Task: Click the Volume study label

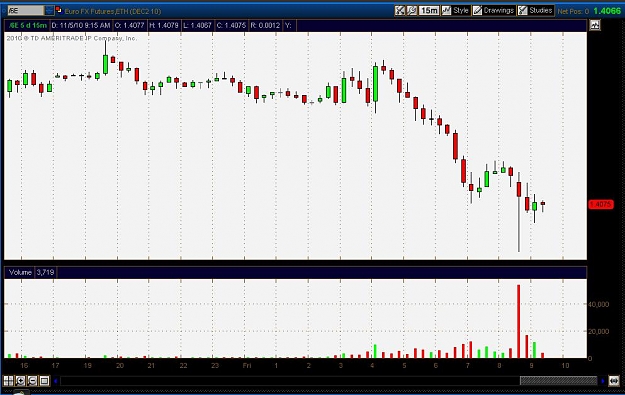Action: (20, 272)
